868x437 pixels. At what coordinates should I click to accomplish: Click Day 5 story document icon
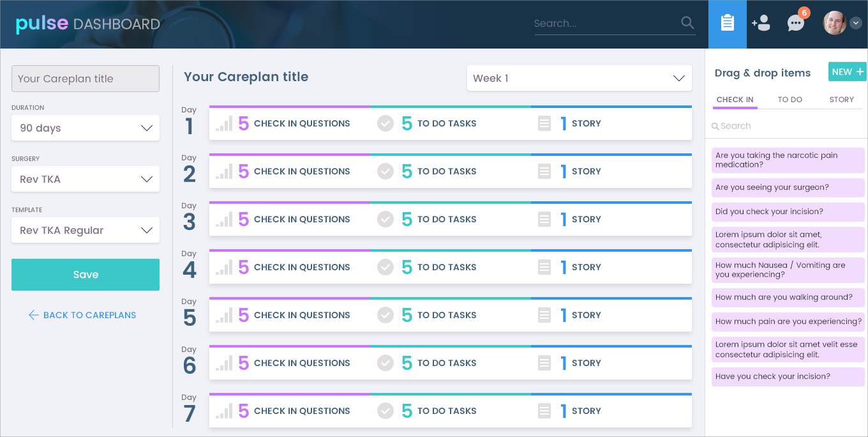[544, 315]
